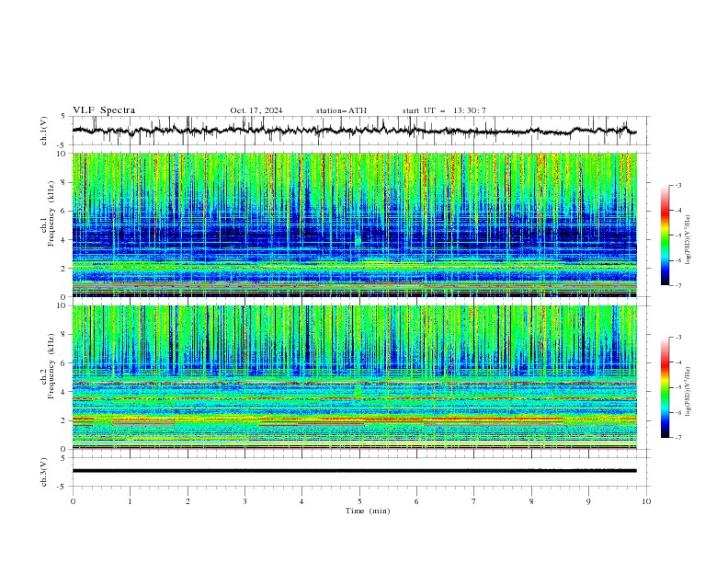This screenshot has height=563, width=728.
Task: Select the date 'Oct. 17, 2024'
Action: click(256, 110)
